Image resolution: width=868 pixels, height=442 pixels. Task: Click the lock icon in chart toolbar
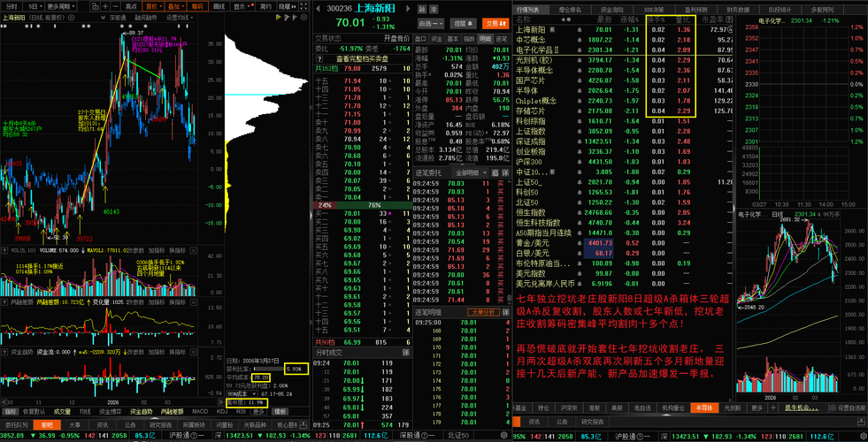[96, 6]
